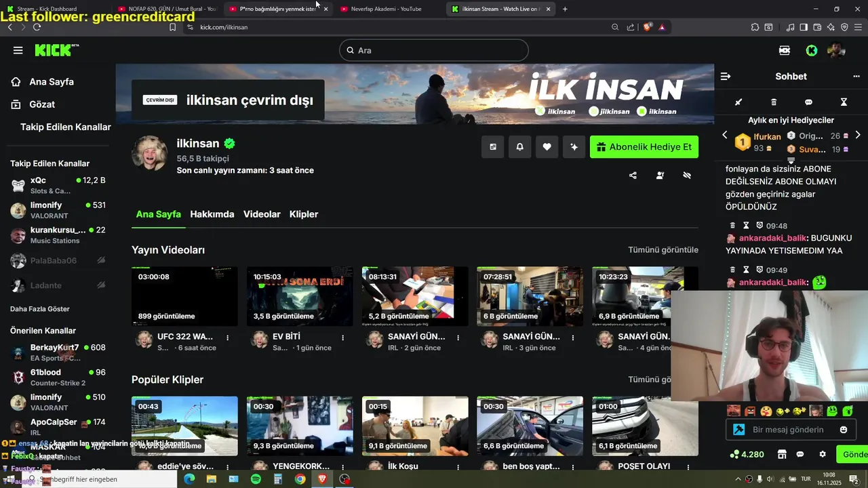Open Chrome from taskbar

[x=300, y=479]
